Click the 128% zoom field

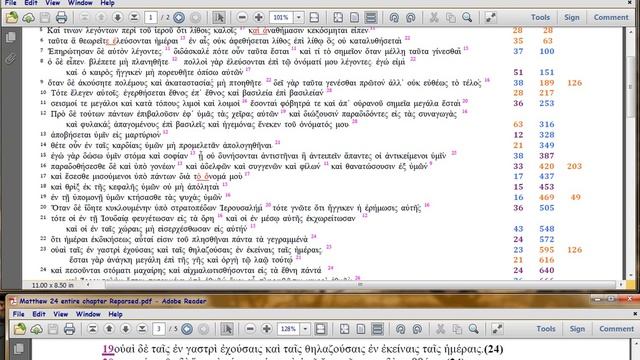pyautogui.click(x=289, y=329)
